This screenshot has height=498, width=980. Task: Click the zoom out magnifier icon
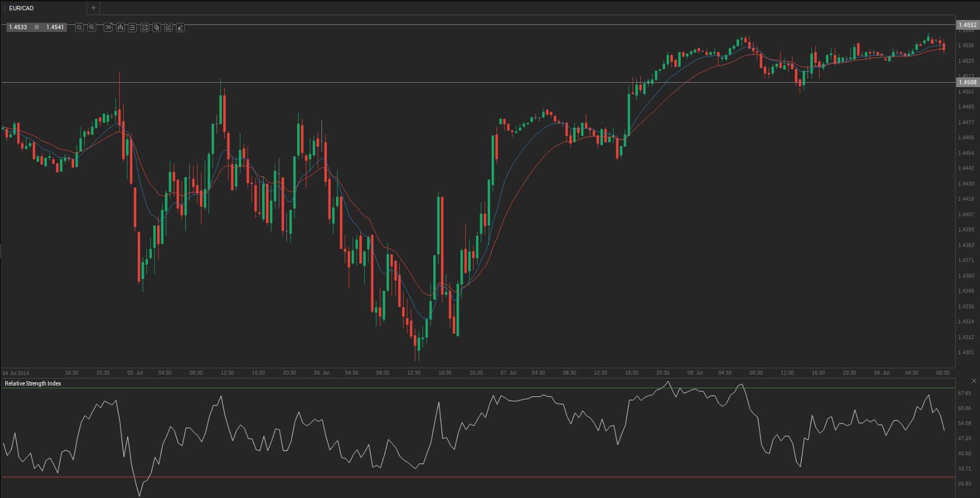(x=79, y=28)
